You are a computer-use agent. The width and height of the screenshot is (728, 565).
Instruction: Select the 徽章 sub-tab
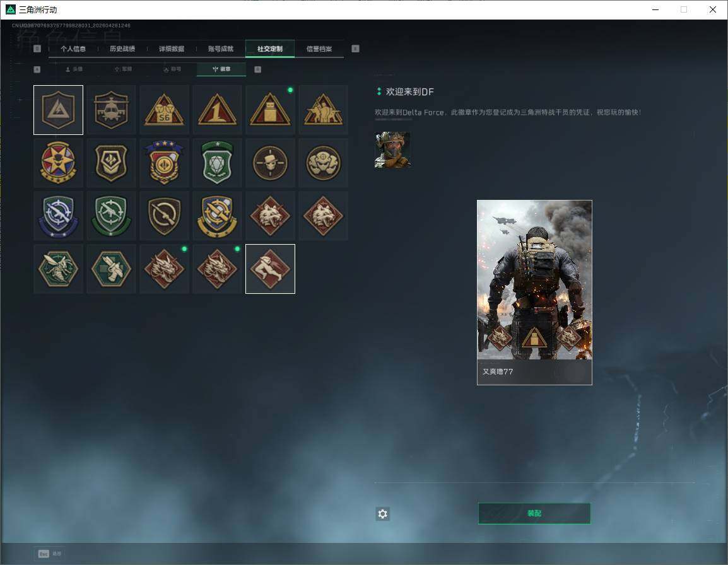click(221, 69)
